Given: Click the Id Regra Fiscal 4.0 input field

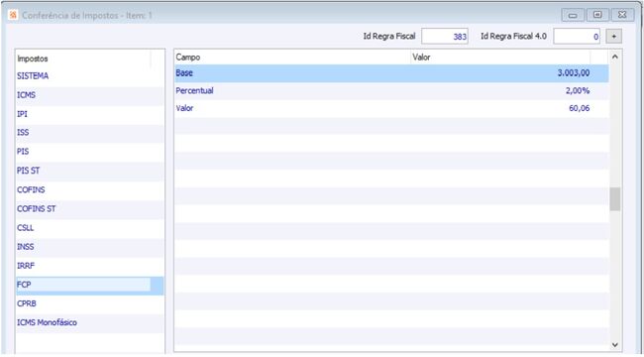Looking at the screenshot, I should coord(577,36).
